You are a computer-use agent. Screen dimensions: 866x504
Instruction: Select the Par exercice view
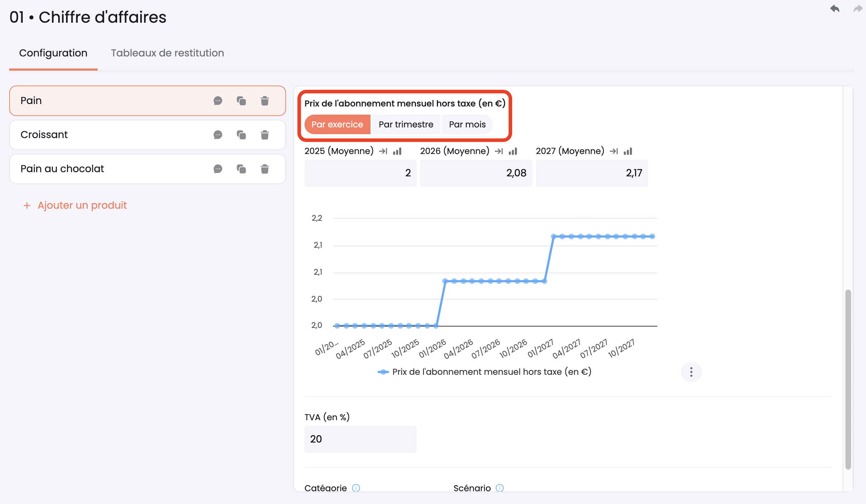tap(337, 125)
